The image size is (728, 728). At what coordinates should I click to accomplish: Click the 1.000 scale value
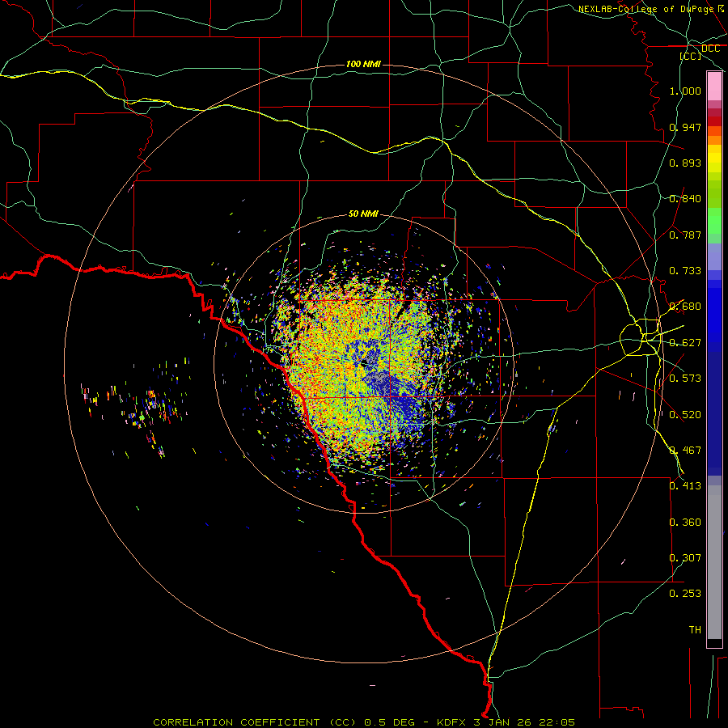[x=685, y=91]
